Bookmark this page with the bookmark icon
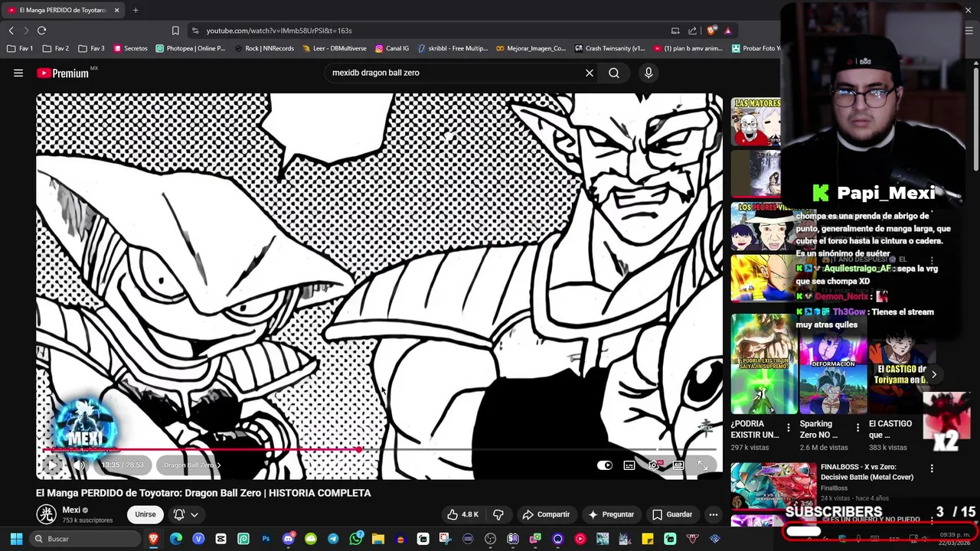The image size is (980, 551). click(175, 31)
